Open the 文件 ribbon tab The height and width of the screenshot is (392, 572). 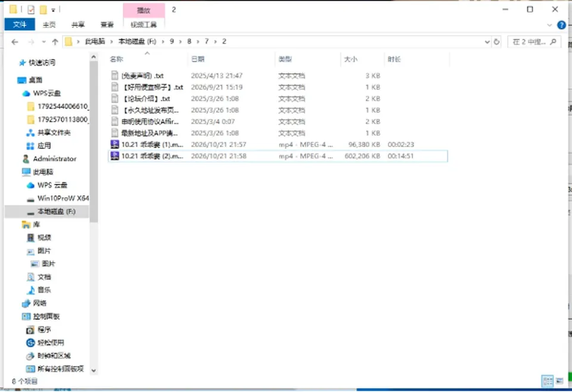20,24
